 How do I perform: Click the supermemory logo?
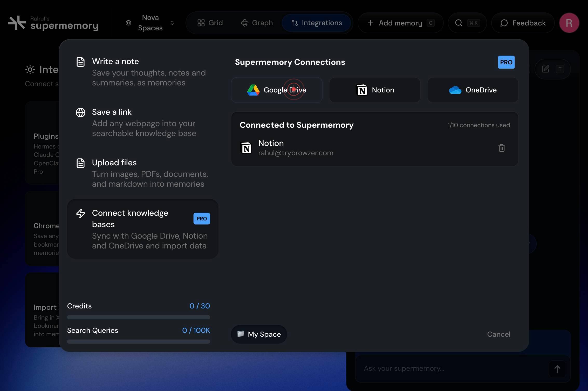[x=53, y=23]
